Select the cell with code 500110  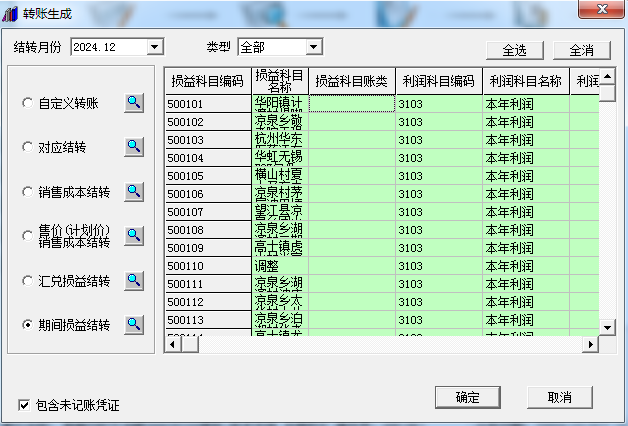coord(208,266)
